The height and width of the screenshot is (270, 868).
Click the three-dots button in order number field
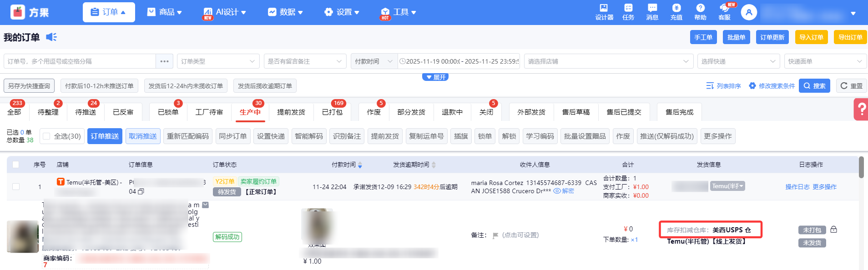click(164, 61)
